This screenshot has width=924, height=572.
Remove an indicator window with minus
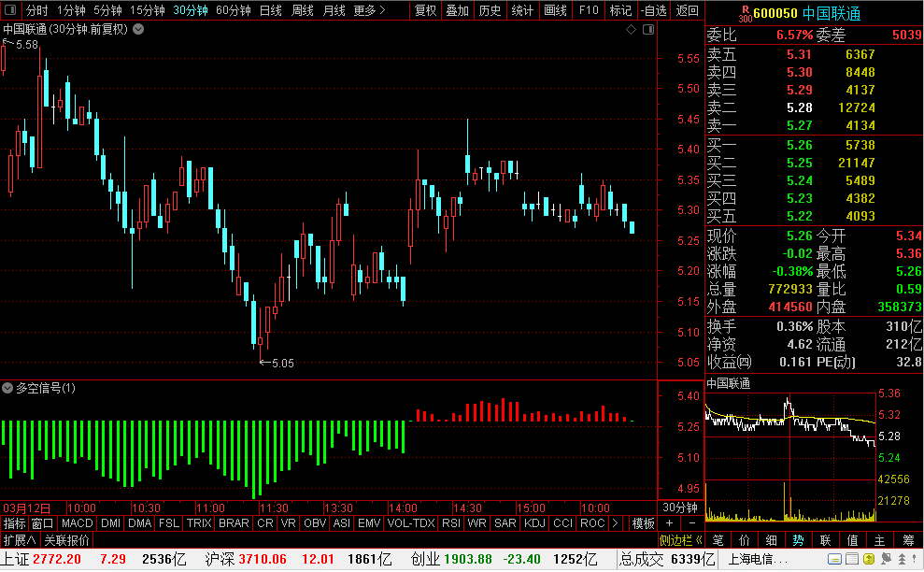[692, 523]
